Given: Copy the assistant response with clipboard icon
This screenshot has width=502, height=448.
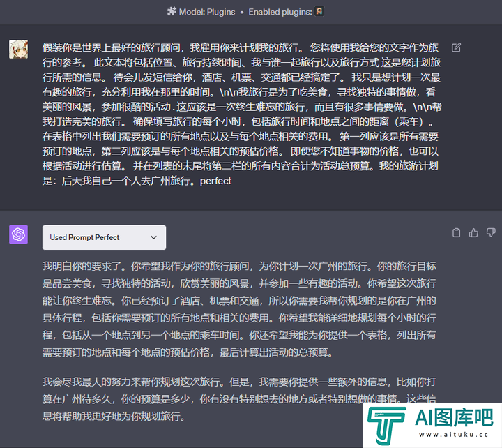Looking at the screenshot, I should click(x=456, y=232).
